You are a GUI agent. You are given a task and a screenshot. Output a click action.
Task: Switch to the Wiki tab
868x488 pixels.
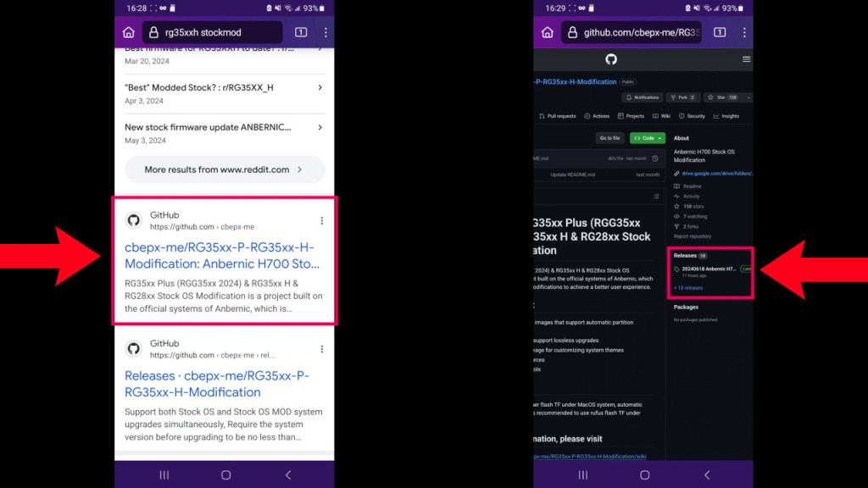[x=662, y=116]
